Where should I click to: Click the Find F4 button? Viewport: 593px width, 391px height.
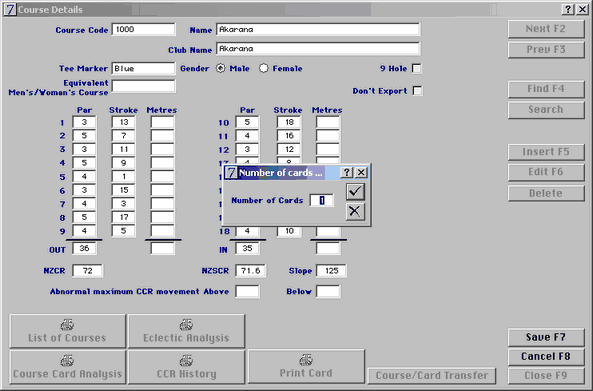(546, 89)
